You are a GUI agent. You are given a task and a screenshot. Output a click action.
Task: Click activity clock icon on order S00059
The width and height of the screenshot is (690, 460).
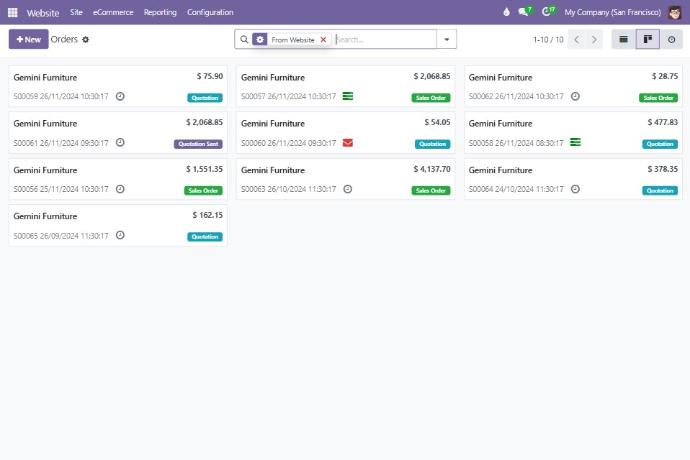tap(120, 97)
